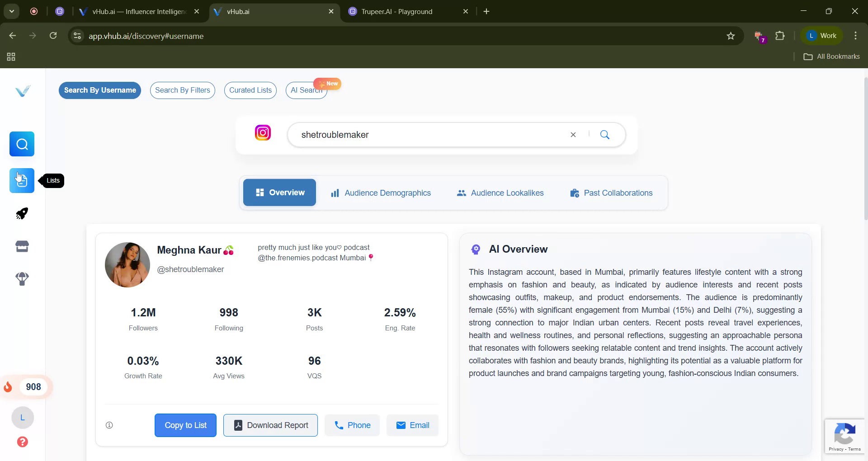Switch to the Past Collaborations tab
This screenshot has height=461, width=868.
[611, 193]
